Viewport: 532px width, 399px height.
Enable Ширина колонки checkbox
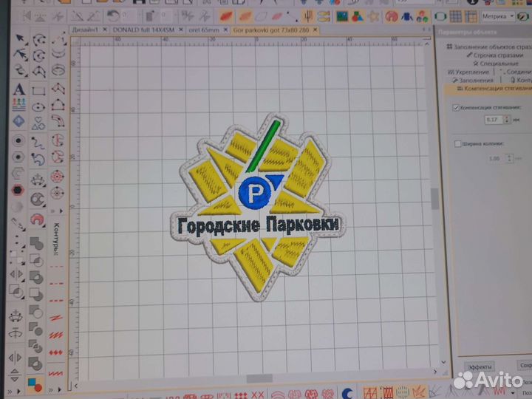pyautogui.click(x=457, y=144)
